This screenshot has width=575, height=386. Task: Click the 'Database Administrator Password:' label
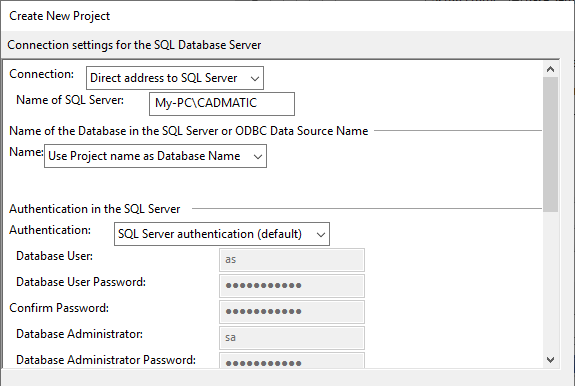pos(106,360)
